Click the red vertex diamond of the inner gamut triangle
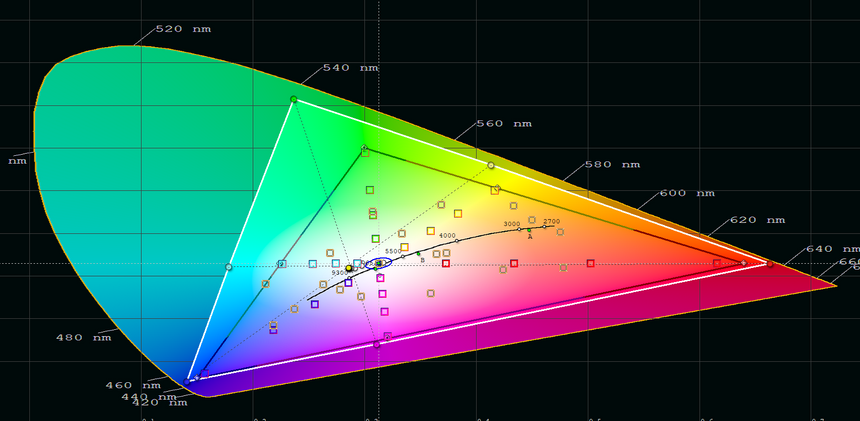This screenshot has height=421, width=860. coord(744,263)
